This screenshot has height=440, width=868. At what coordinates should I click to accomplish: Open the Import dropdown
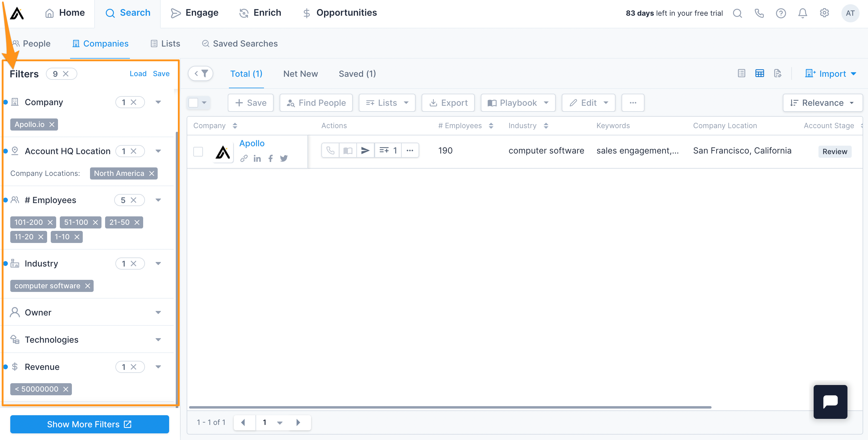coord(830,73)
